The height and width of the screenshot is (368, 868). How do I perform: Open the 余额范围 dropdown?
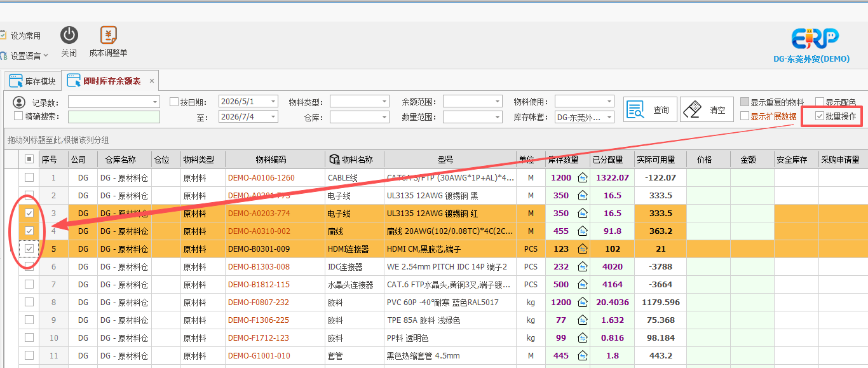point(498,102)
